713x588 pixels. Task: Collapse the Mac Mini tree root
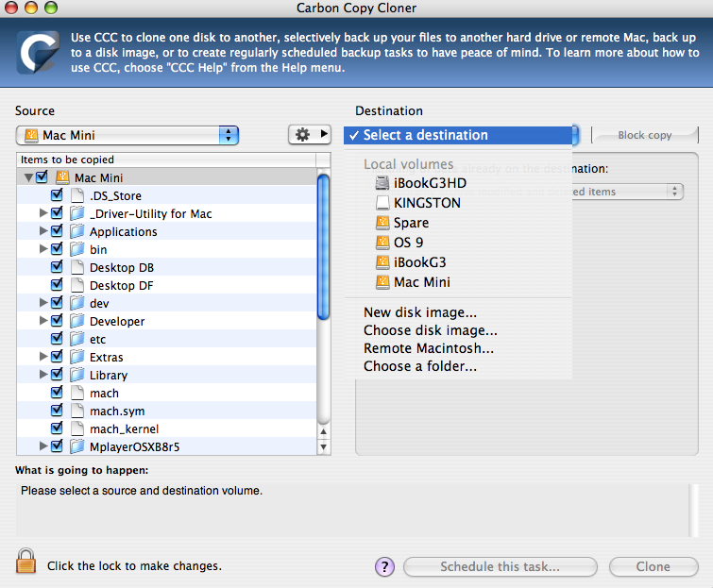pyautogui.click(x=28, y=177)
